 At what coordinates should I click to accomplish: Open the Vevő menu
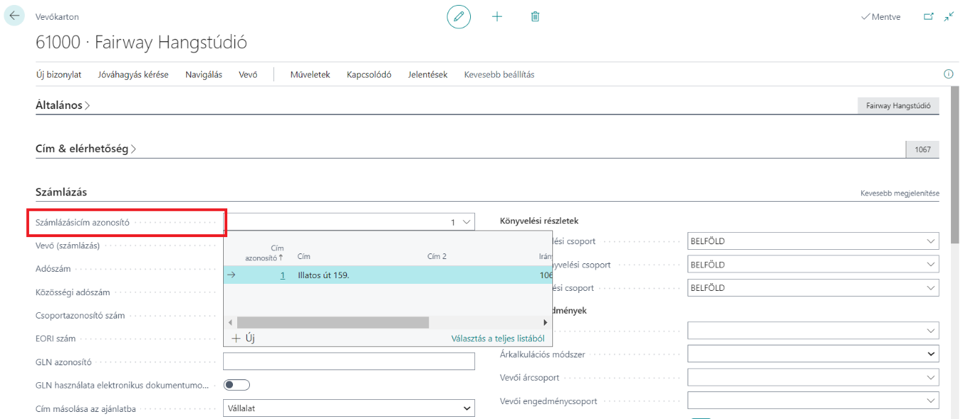[x=248, y=74]
